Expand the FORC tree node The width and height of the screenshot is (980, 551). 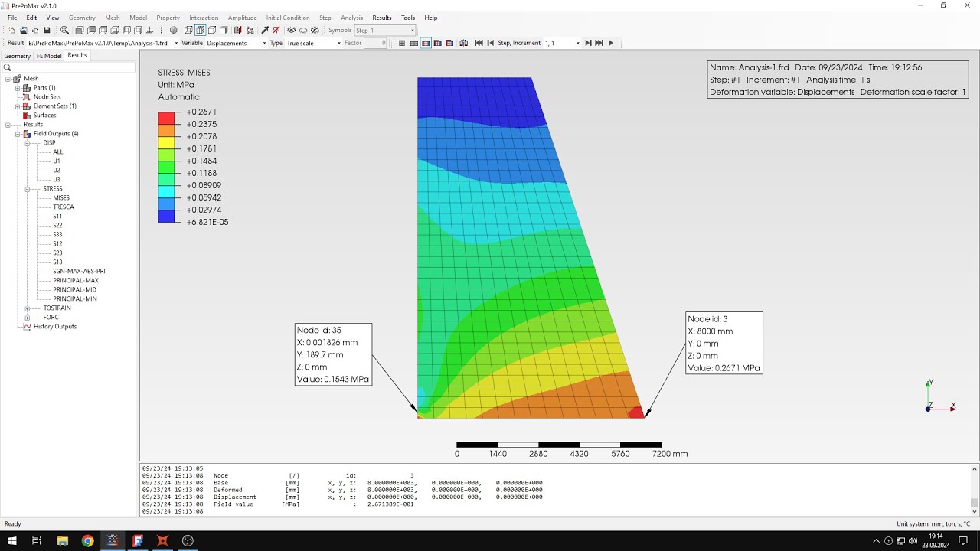pos(27,317)
